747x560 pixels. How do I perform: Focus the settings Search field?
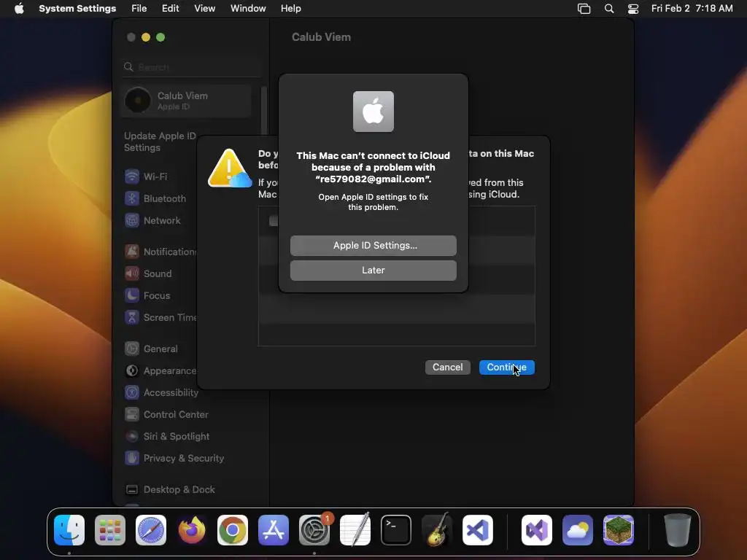pyautogui.click(x=192, y=67)
